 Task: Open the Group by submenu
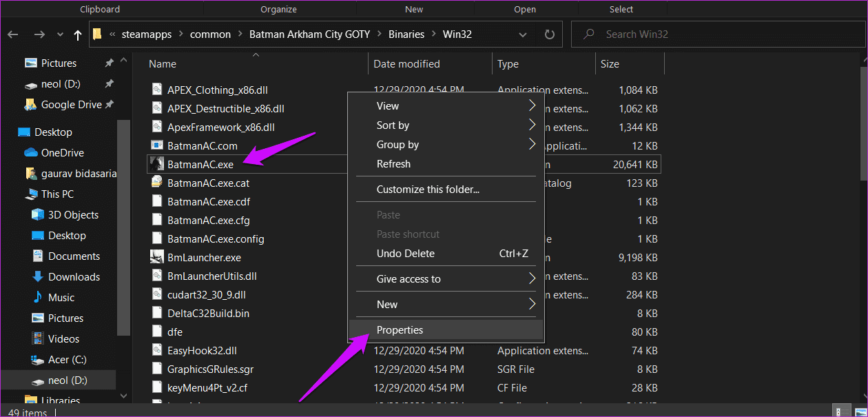click(446, 145)
